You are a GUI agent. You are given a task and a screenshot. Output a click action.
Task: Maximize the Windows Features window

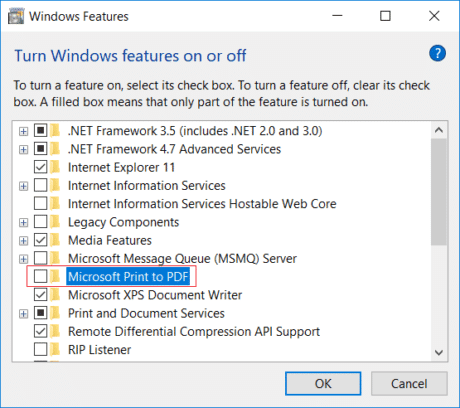[x=385, y=16]
